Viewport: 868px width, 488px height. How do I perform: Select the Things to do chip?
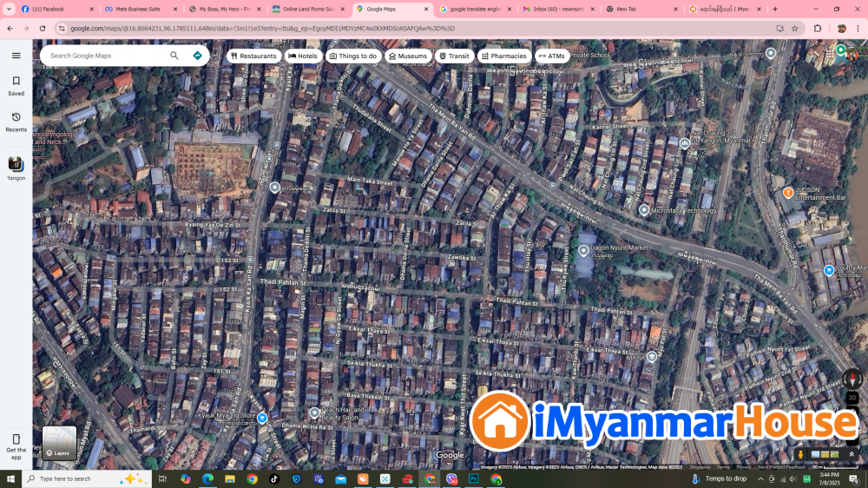(353, 56)
